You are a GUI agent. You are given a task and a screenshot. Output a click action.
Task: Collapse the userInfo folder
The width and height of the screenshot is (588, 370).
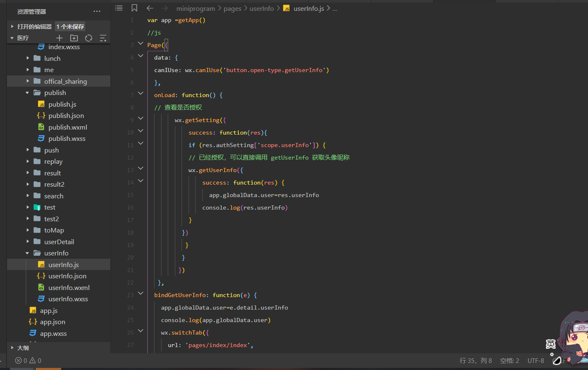click(27, 253)
